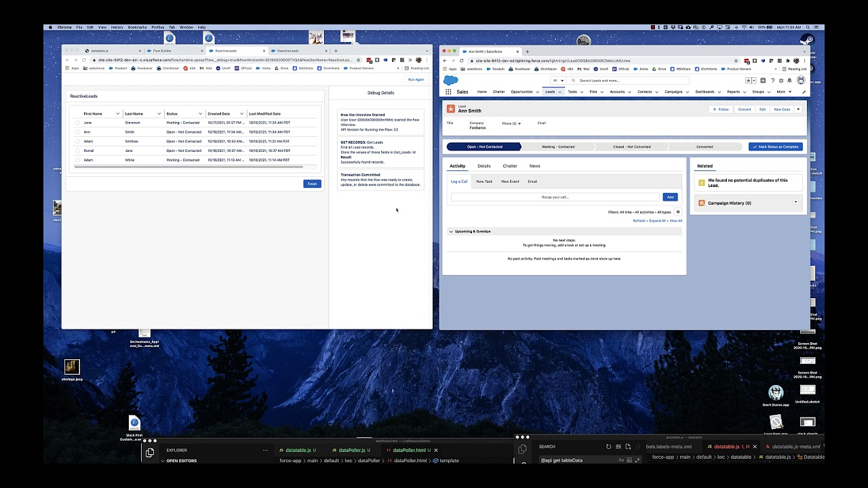
Task: Click the duplicates warning icon in Related
Action: pos(702,182)
